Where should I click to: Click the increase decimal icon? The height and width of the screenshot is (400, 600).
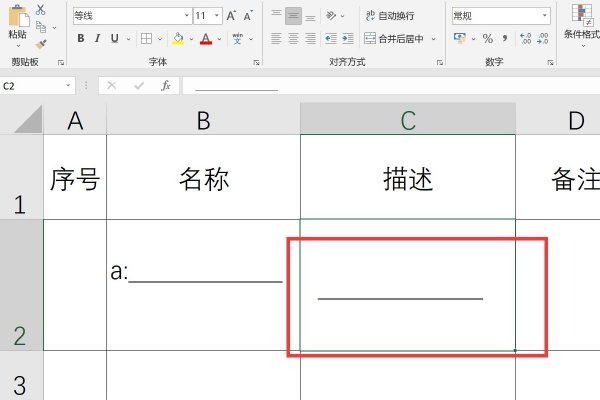click(526, 38)
